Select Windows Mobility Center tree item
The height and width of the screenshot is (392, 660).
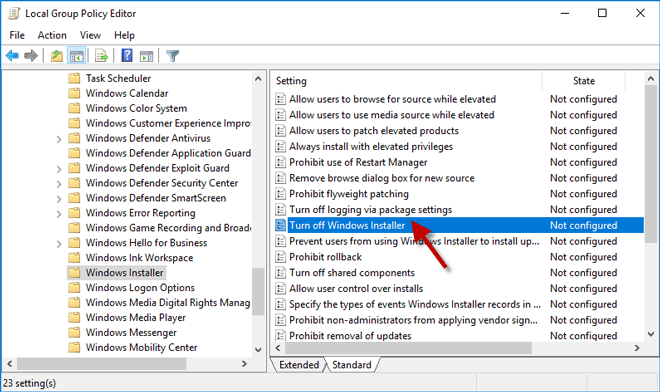point(141,347)
